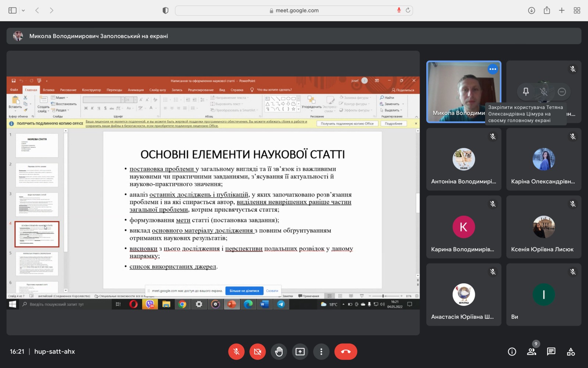Open the Выделить dropdown in ribbon
Image resolution: width=588 pixels, height=368 pixels.
[391, 110]
